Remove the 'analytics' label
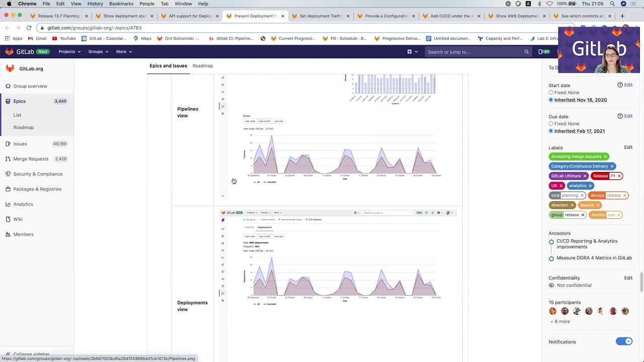644x362 pixels. tap(590, 186)
